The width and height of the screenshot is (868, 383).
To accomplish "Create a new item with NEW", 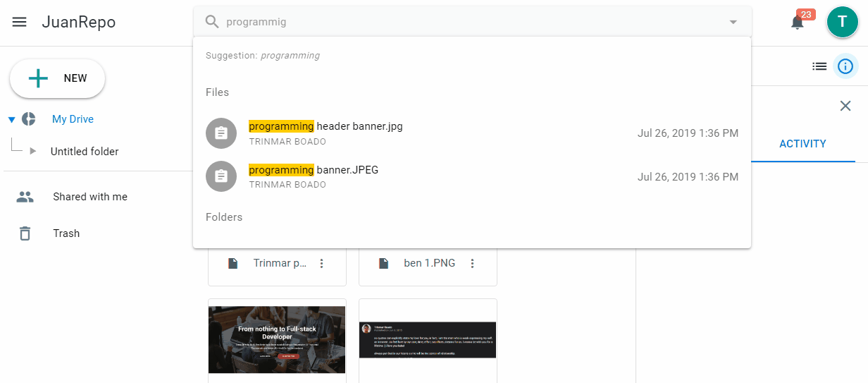I will tap(57, 78).
